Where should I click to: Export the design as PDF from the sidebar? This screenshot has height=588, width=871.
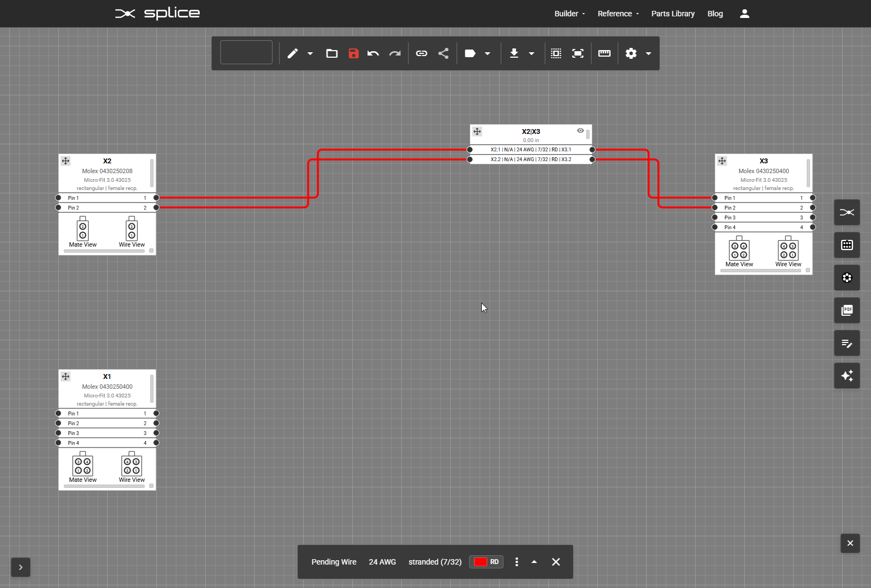coord(847,310)
